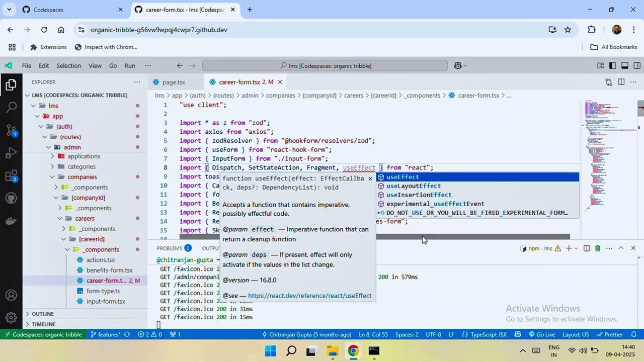
Task: Open forwarded ports indicator in status bar
Action: (x=175, y=334)
